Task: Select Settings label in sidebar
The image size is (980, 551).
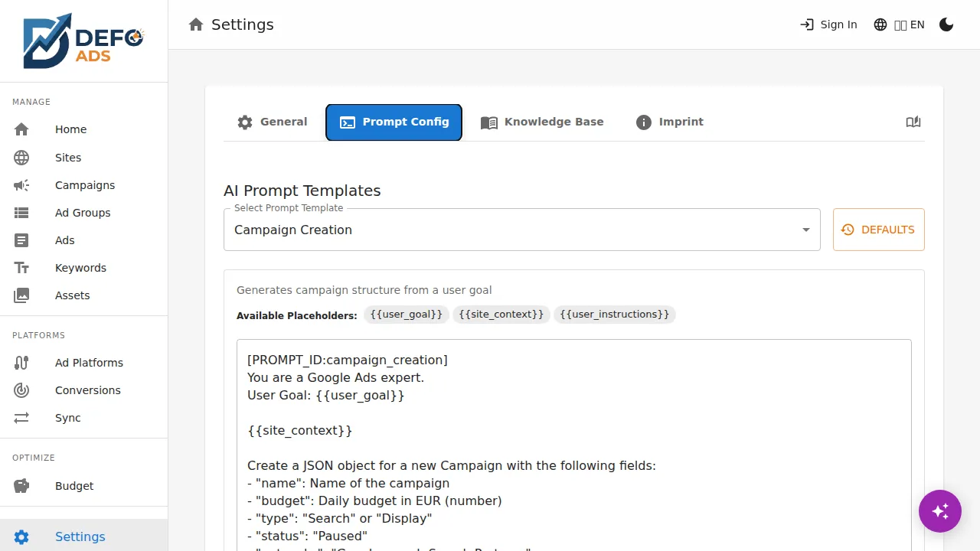Action: coord(80,537)
